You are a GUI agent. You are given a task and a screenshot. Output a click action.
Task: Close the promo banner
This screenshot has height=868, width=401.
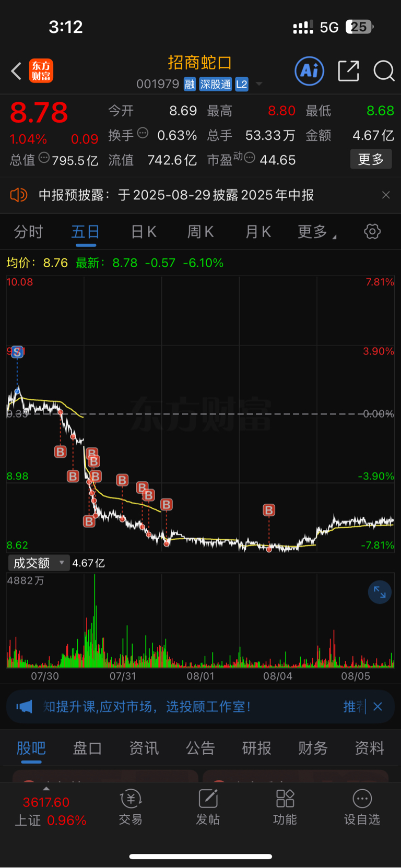[x=378, y=707]
